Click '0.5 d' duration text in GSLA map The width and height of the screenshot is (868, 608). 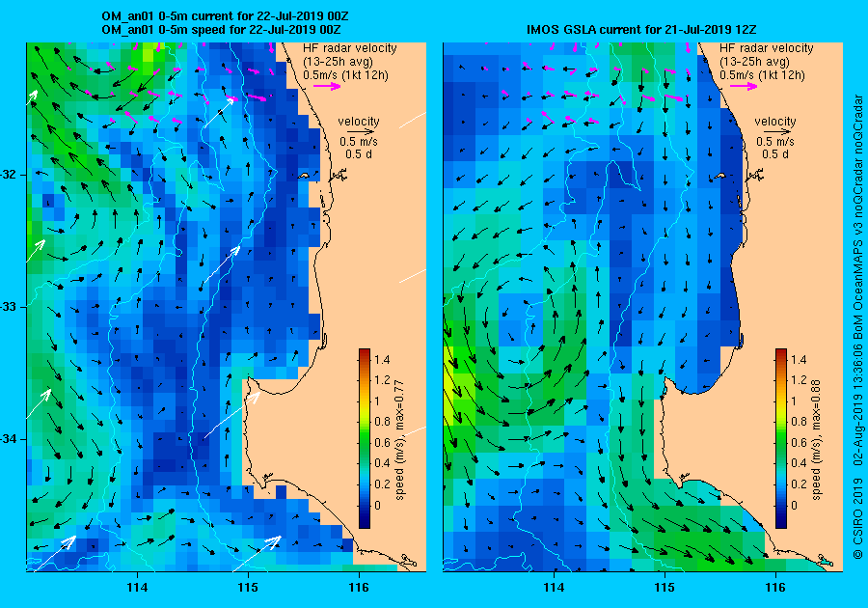[x=775, y=154]
